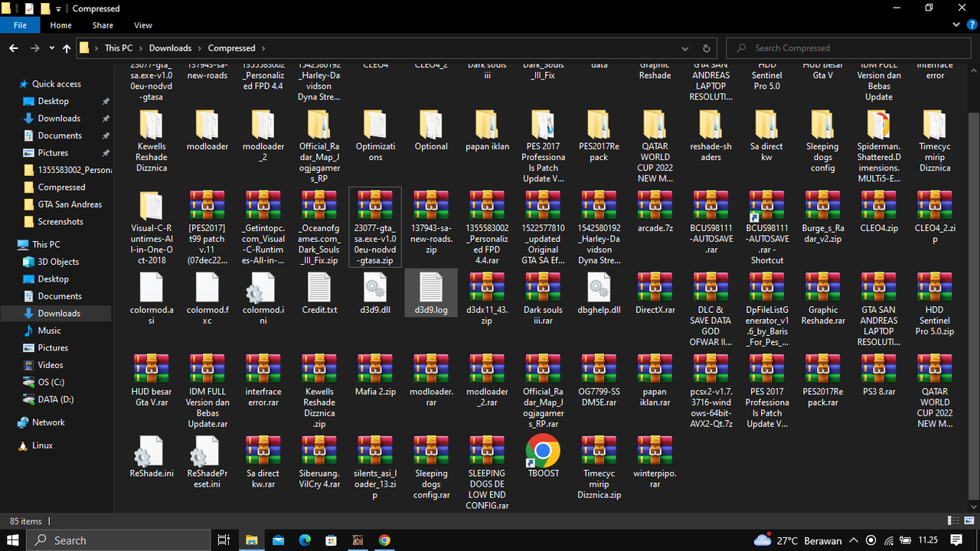Select GTA San Andreas in navigation pane
The height and width of the screenshot is (551, 980).
pos(70,204)
